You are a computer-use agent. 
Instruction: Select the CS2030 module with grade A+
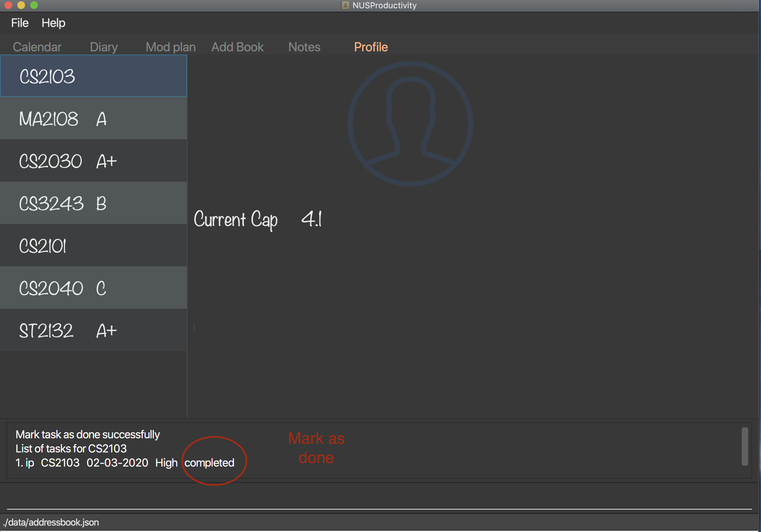(x=93, y=161)
